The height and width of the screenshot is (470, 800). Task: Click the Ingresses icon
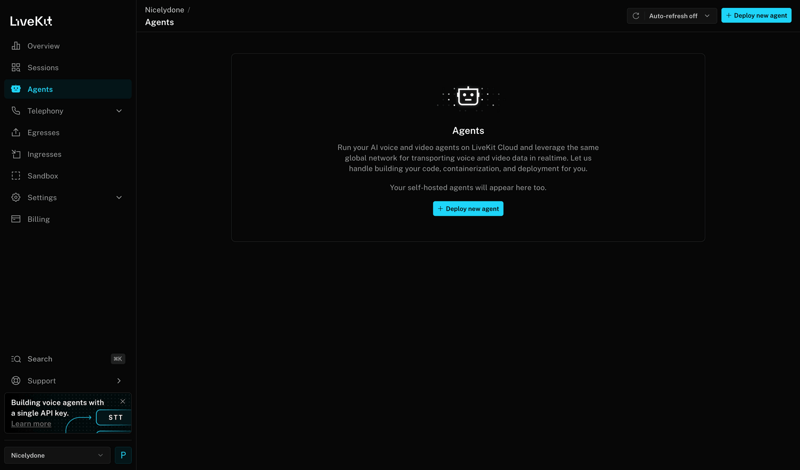(16, 154)
